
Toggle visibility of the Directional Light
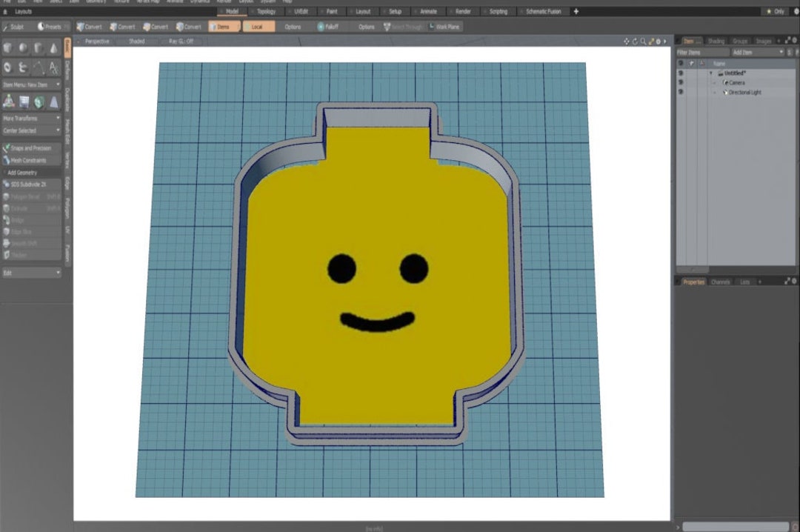pos(680,92)
